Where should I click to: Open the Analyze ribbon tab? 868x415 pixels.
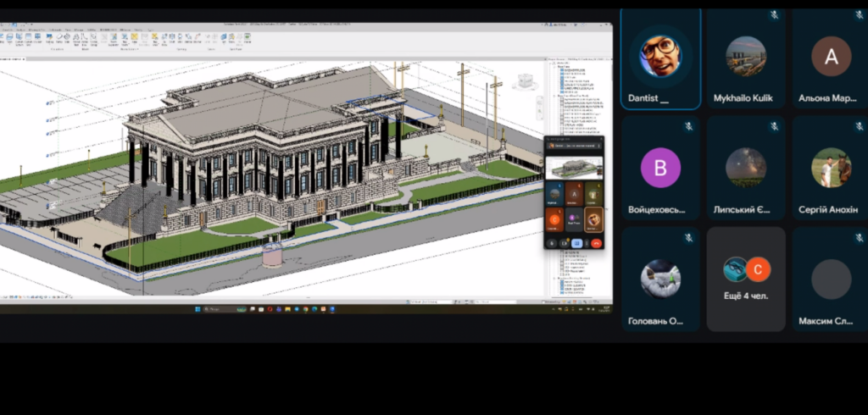tap(20, 30)
